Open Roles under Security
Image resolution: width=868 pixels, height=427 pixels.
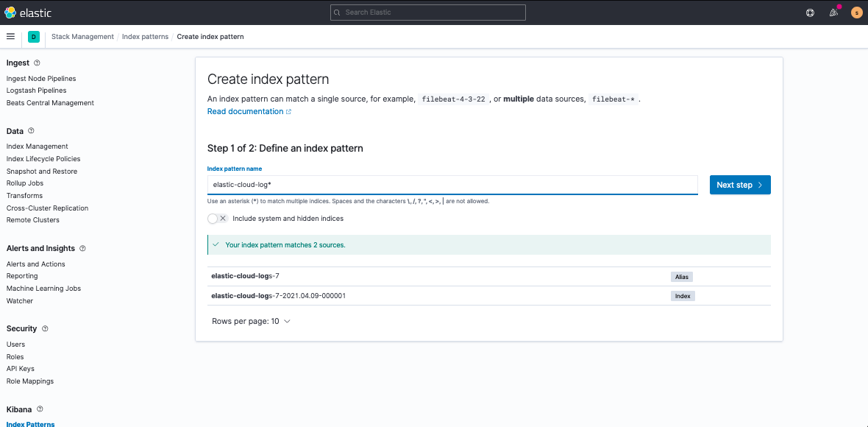coord(15,356)
